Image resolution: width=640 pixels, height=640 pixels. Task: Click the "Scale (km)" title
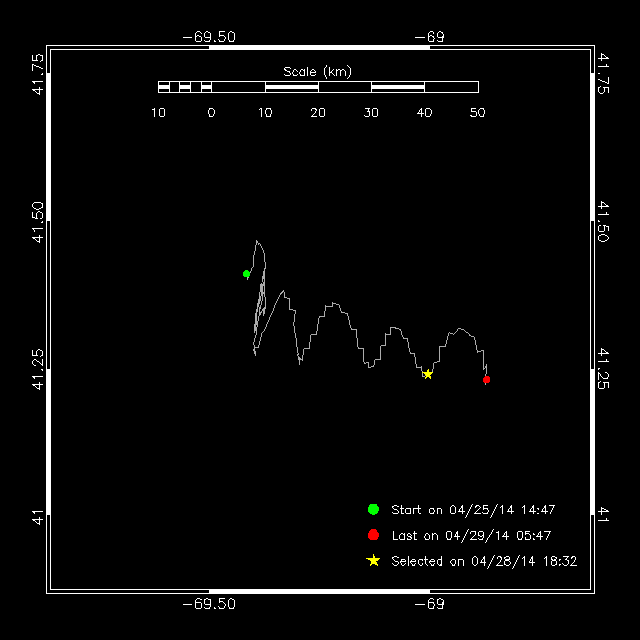click(x=317, y=71)
